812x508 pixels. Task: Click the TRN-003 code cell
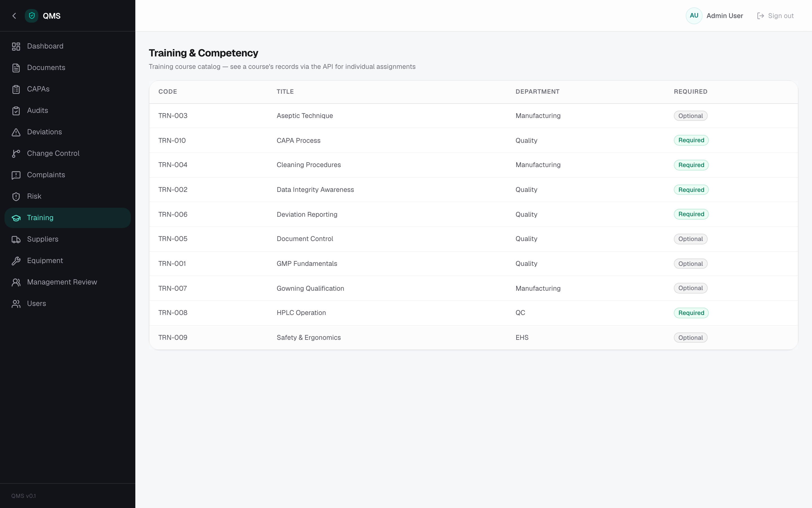point(173,116)
